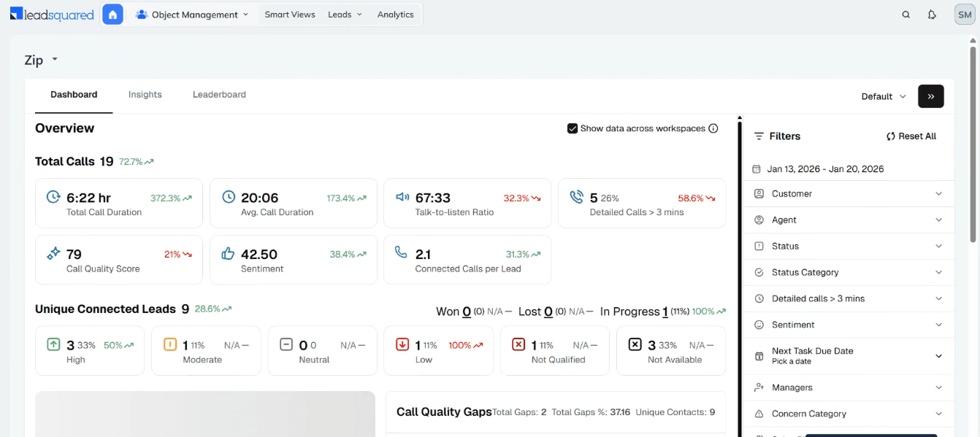Click the SM user avatar

tap(964, 15)
